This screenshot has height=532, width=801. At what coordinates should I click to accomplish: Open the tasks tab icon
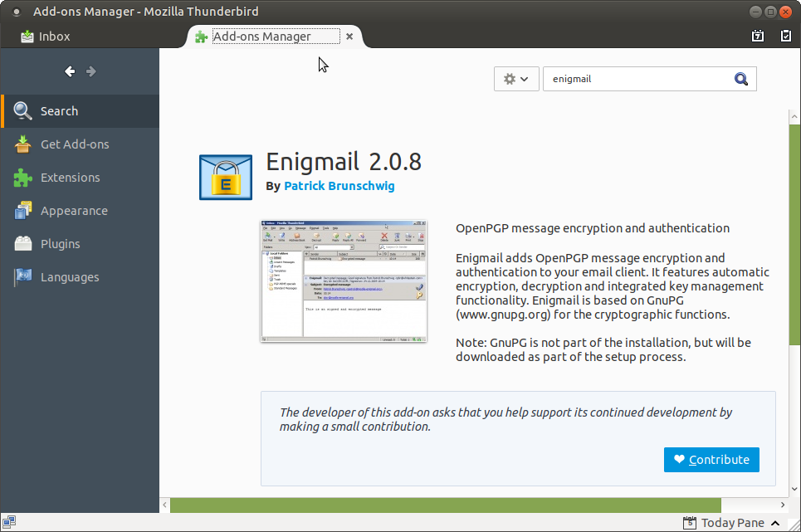[786, 36]
